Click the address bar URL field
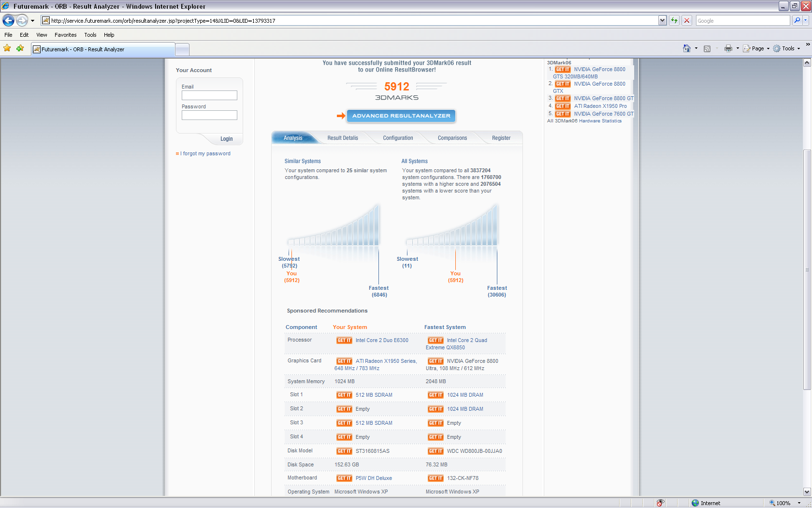812x508 pixels. [354, 20]
